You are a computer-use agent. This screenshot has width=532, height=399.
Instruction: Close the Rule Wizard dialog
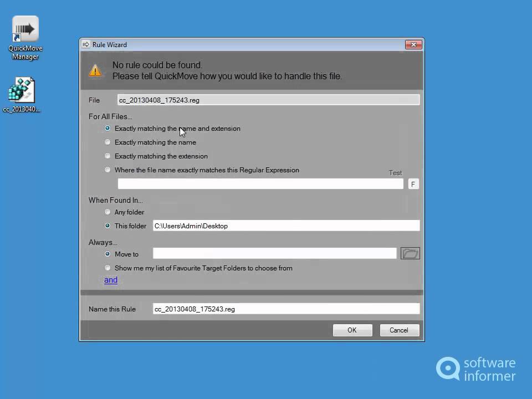(x=413, y=44)
